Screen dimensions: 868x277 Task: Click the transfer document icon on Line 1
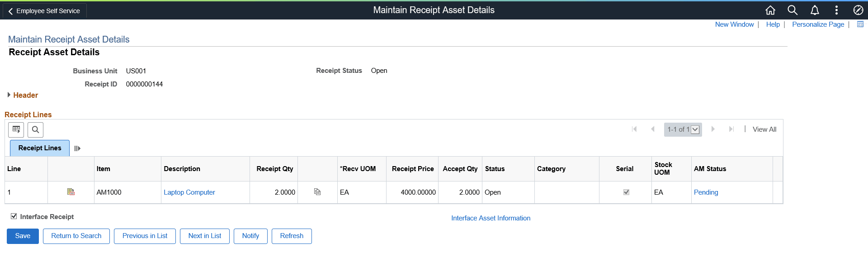[71, 192]
